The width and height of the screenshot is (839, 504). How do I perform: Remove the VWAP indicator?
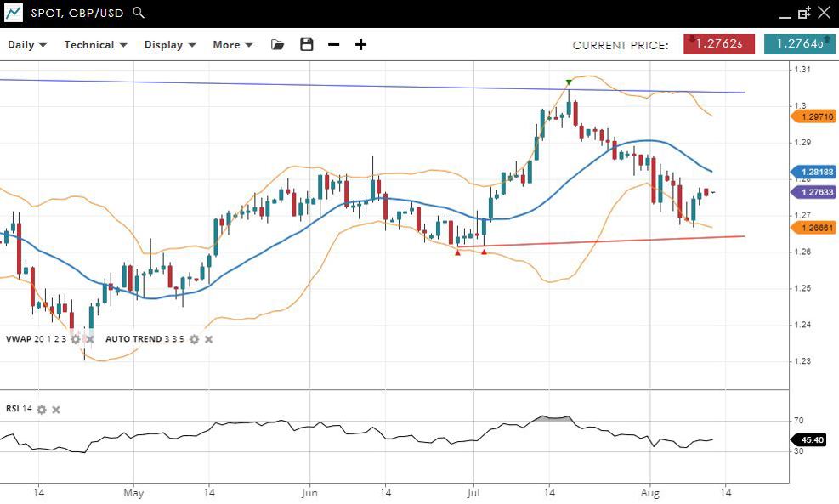coord(89,339)
